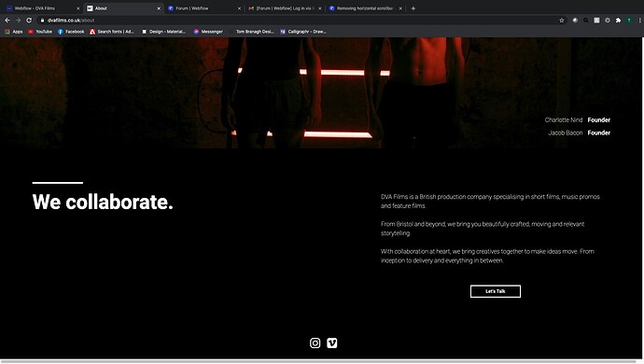644x364 pixels.
Task: Open the Chrome three-dot menu
Action: pyautogui.click(x=639, y=21)
